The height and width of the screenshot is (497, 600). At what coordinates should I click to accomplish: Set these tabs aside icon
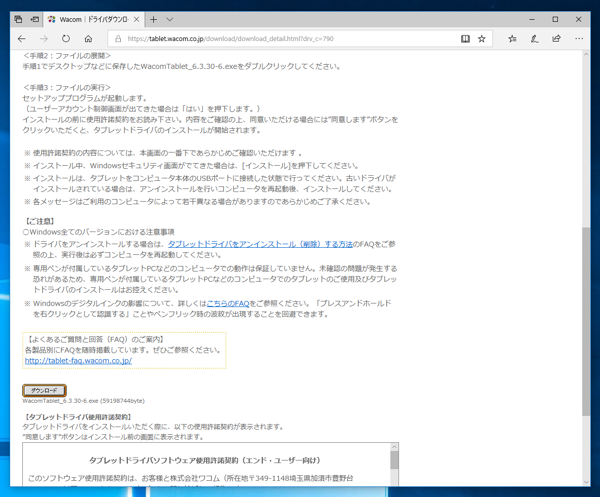coord(34,19)
